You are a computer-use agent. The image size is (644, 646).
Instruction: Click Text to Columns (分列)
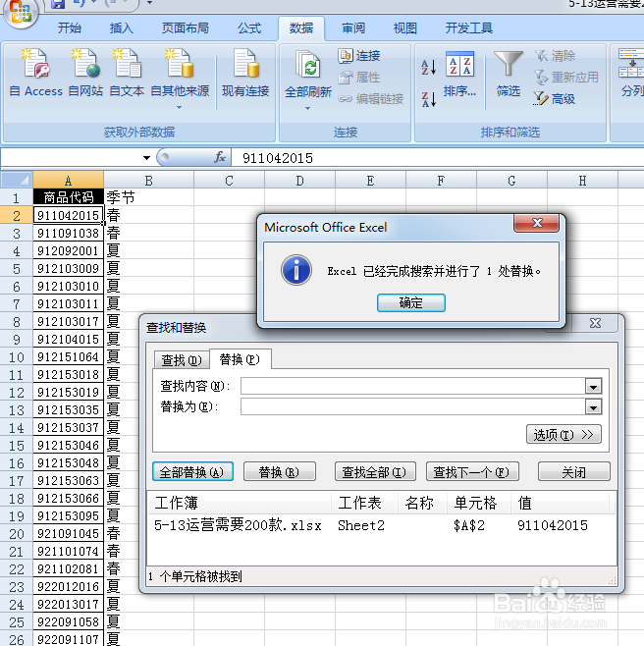[631, 75]
